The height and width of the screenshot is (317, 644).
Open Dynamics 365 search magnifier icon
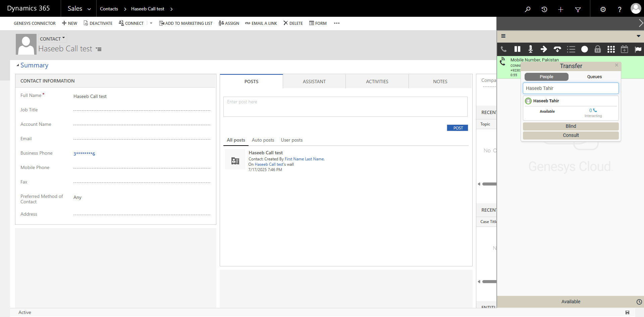tap(528, 9)
